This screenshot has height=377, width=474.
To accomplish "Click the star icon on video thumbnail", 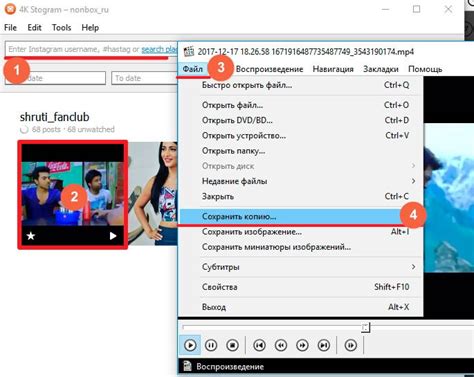I will (31, 236).
